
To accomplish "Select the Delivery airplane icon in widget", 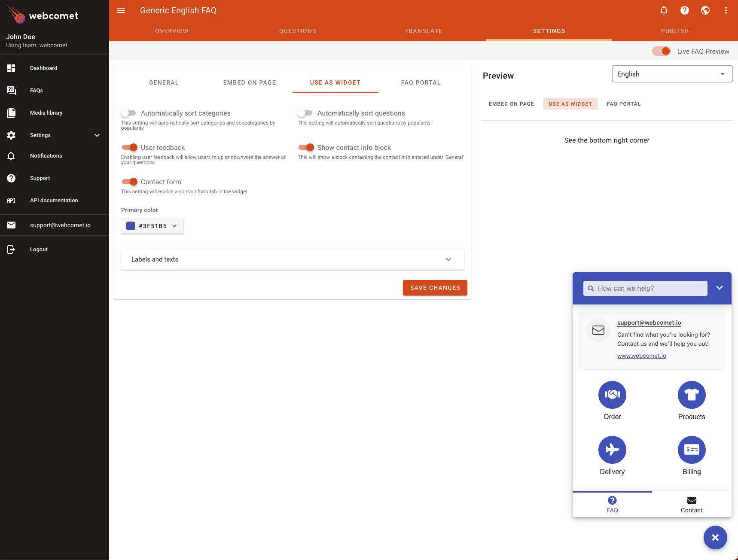I will (612, 450).
